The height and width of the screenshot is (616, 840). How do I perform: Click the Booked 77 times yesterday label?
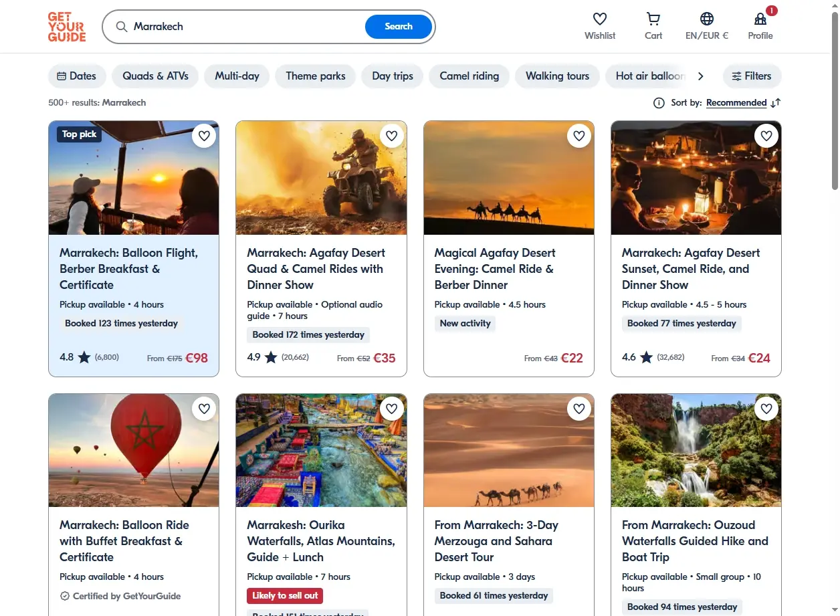(681, 324)
